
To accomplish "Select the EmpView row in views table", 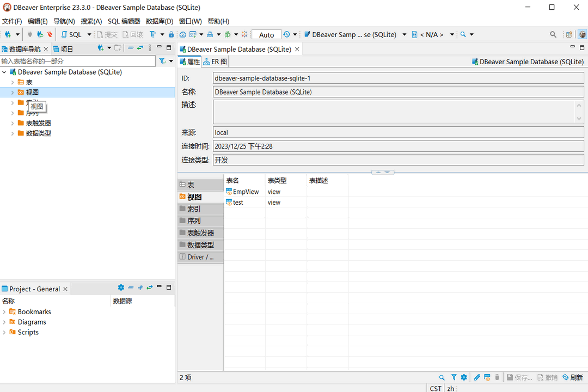I will coord(246,192).
